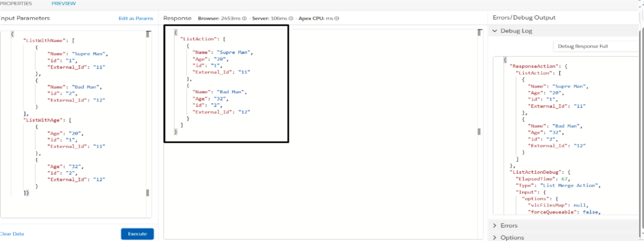Open the info icon beside Apex CPU

(337, 18)
